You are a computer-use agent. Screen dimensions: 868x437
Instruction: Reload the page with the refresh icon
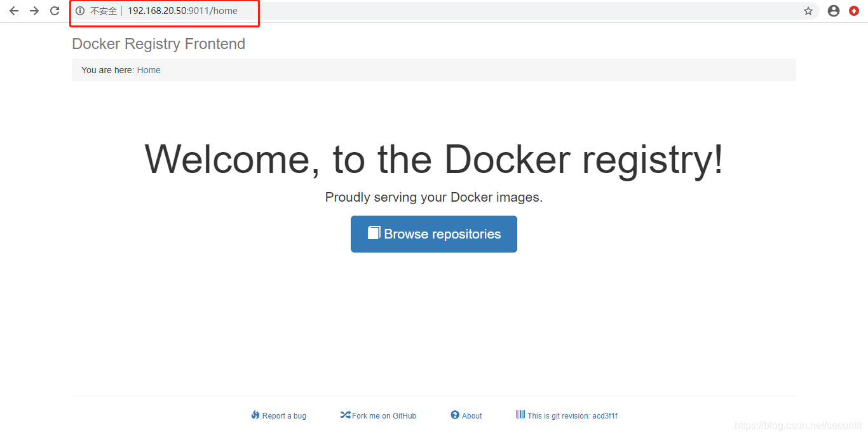point(55,11)
